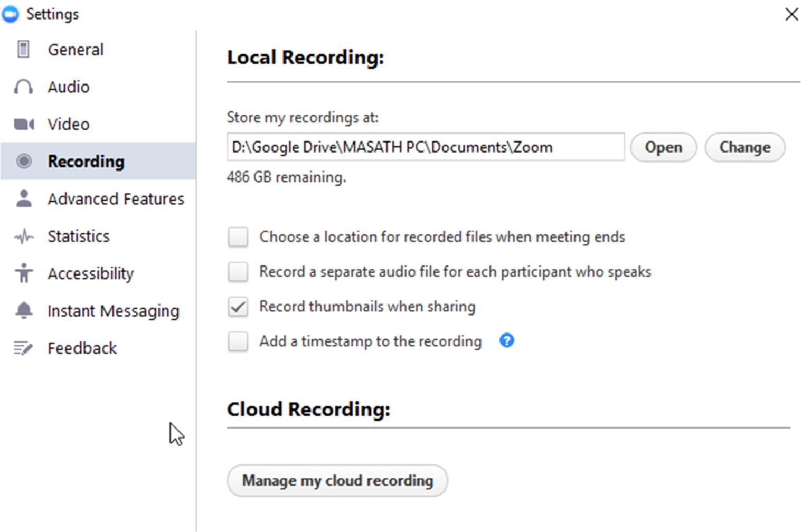Select the Statistics waveform icon
811x532 pixels.
(22, 236)
